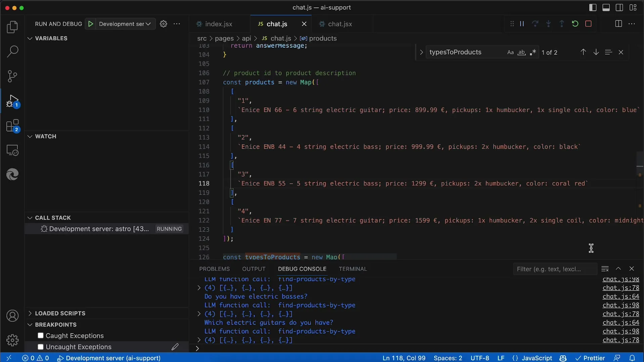Expand array output at chat.js:78 after basses
This screenshot has width=644, height=362.
(x=199, y=314)
